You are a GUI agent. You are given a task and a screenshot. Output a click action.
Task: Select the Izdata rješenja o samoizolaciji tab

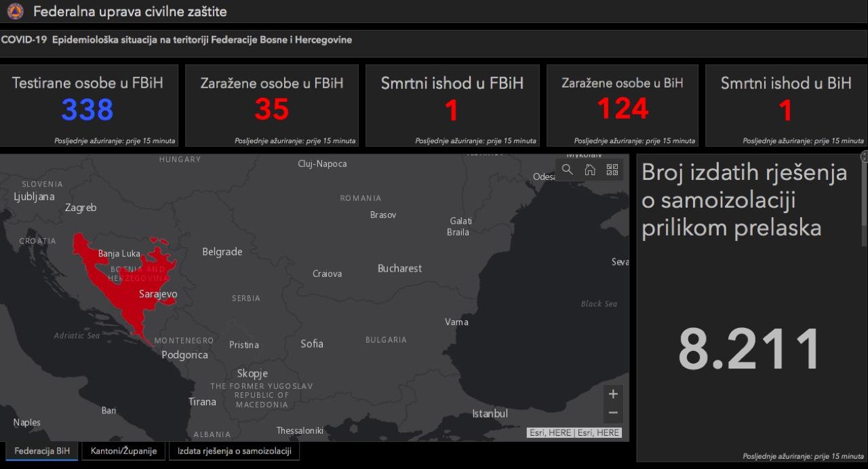point(234,451)
